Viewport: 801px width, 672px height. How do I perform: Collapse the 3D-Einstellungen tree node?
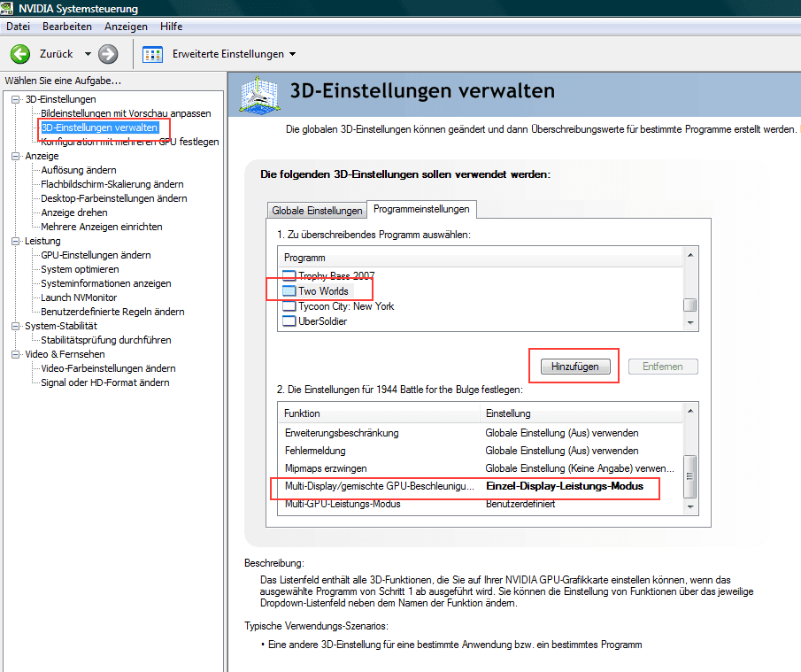coord(16,99)
